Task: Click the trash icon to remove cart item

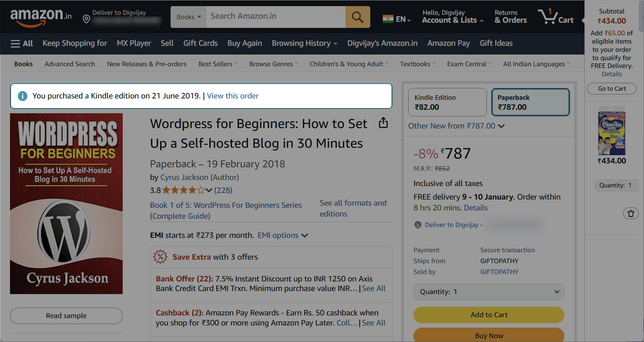Action: [x=631, y=213]
